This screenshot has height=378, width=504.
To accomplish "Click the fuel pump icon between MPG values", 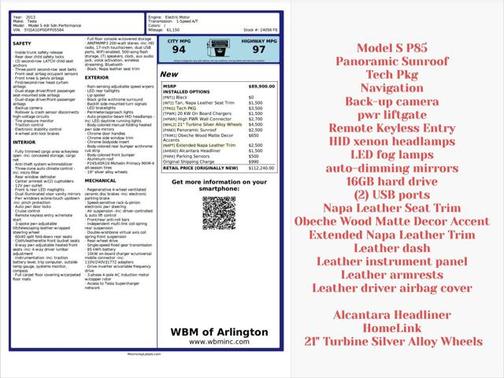I will tap(218, 48).
